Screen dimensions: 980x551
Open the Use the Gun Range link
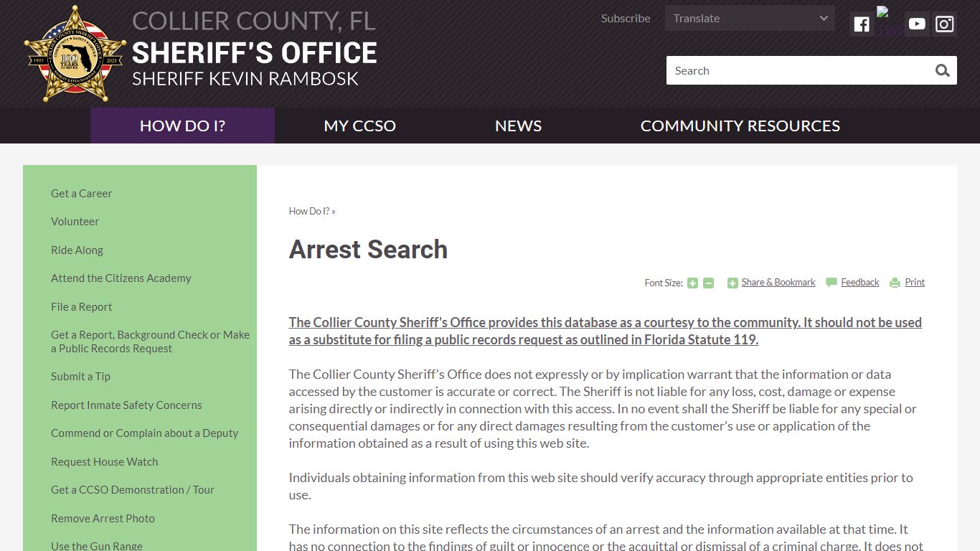(x=96, y=545)
